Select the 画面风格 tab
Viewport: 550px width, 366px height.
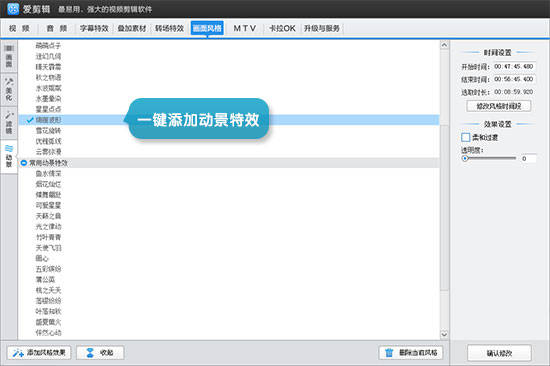click(207, 28)
